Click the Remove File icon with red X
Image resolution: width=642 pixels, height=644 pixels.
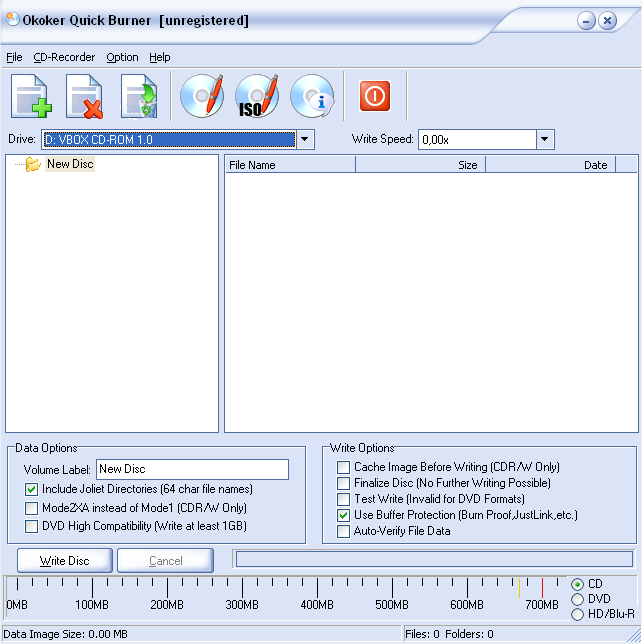85,97
